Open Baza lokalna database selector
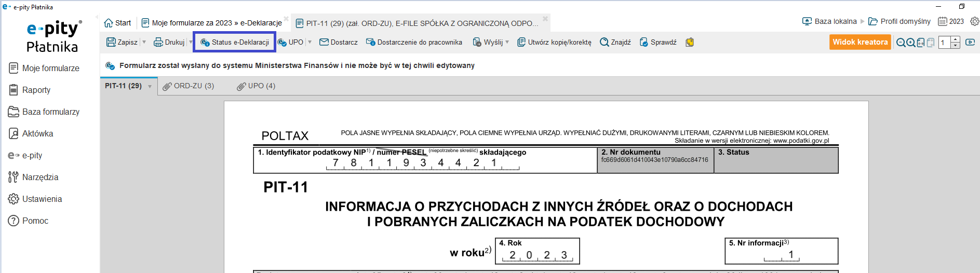 point(829,21)
